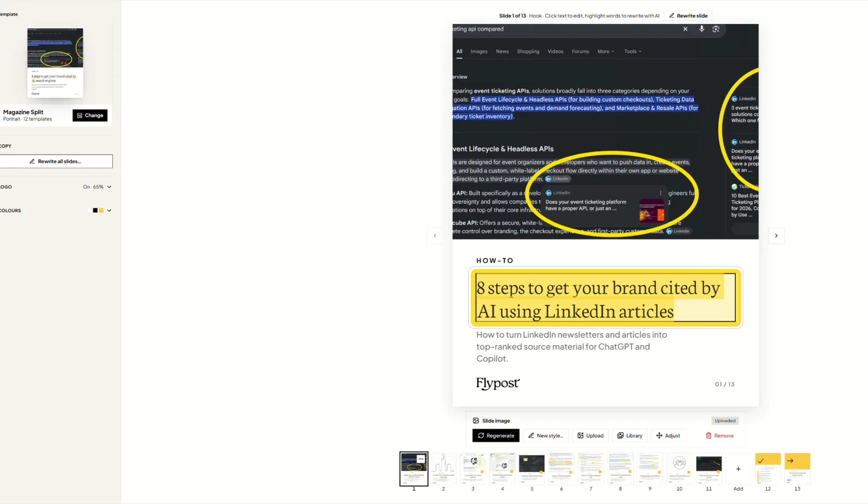Click Rewrite all slides button

click(55, 161)
